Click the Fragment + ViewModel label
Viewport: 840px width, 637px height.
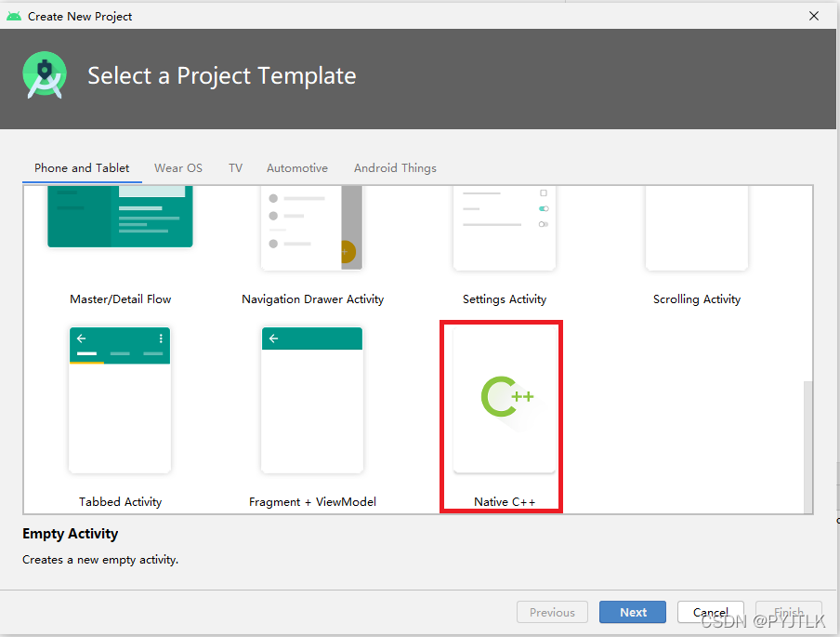click(312, 502)
